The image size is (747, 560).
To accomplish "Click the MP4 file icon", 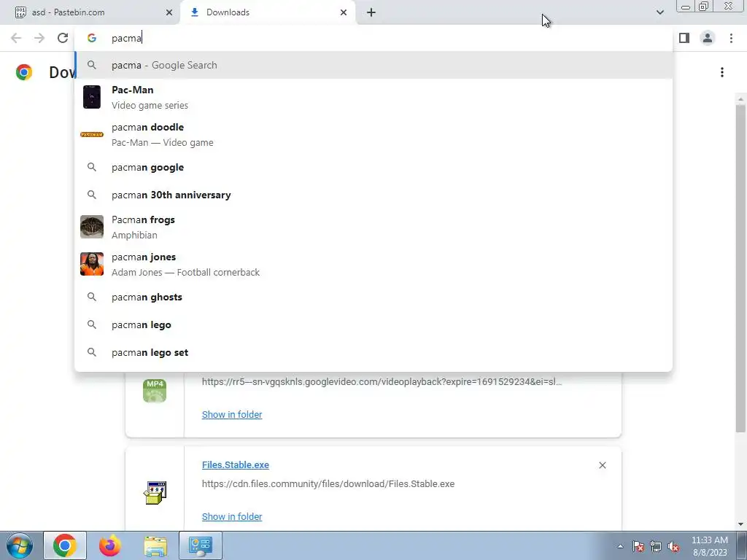I will [x=155, y=391].
